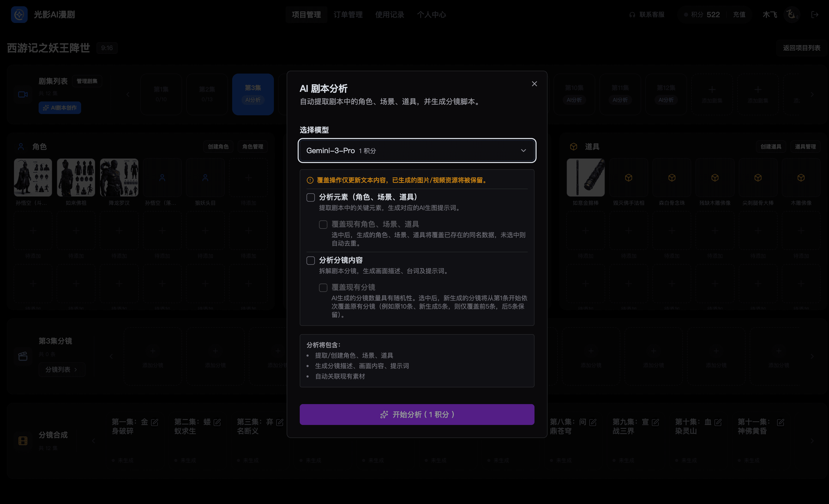The image size is (829, 504).
Task: Click the edit pencil beside 第一集：金身破碎
Action: [155, 422]
